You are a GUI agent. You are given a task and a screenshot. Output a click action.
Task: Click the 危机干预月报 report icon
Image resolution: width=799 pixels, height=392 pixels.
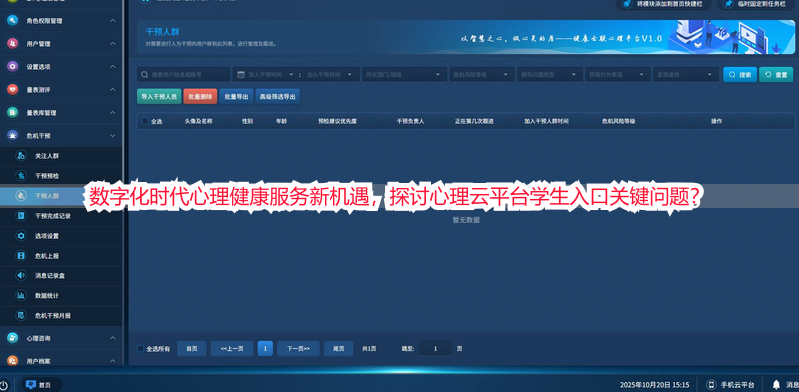click(x=21, y=316)
